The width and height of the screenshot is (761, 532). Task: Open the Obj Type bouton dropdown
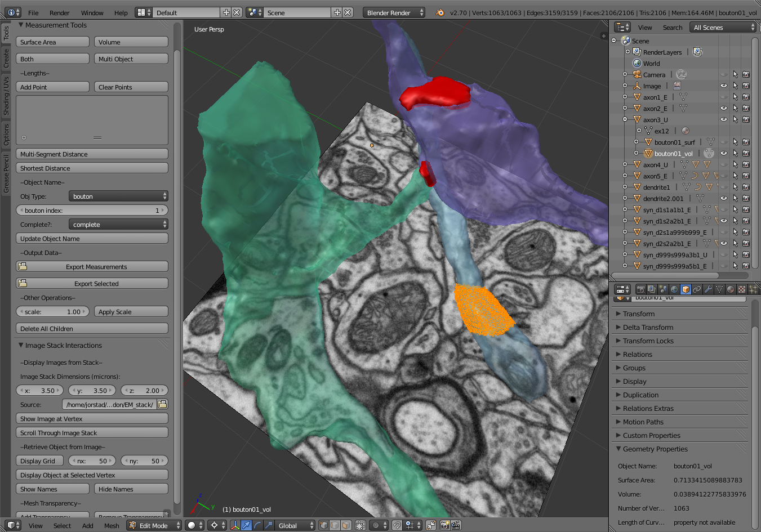pyautogui.click(x=118, y=196)
